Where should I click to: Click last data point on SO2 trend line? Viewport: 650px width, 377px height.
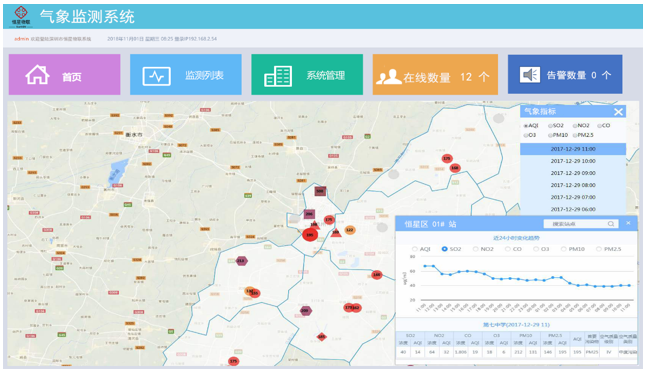[x=629, y=285]
